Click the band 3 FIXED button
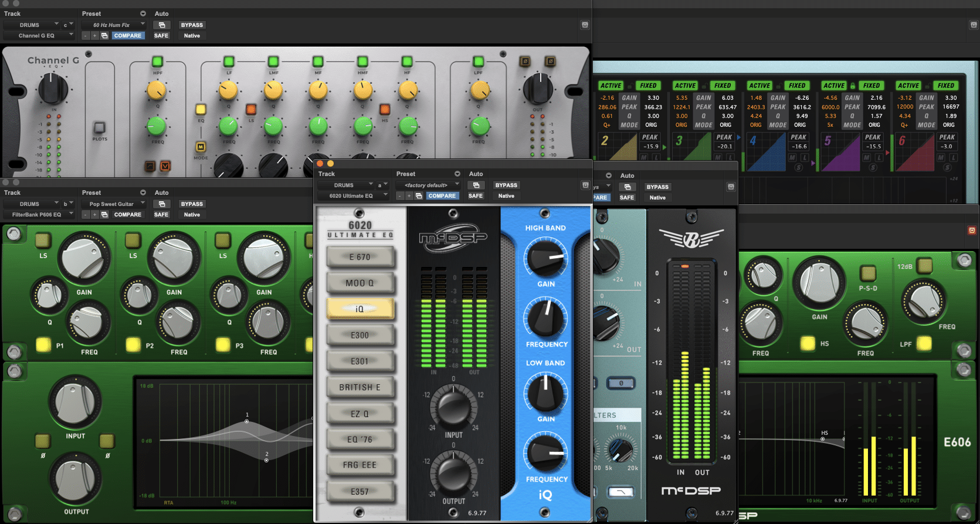This screenshot has width=980, height=524. 723,86
